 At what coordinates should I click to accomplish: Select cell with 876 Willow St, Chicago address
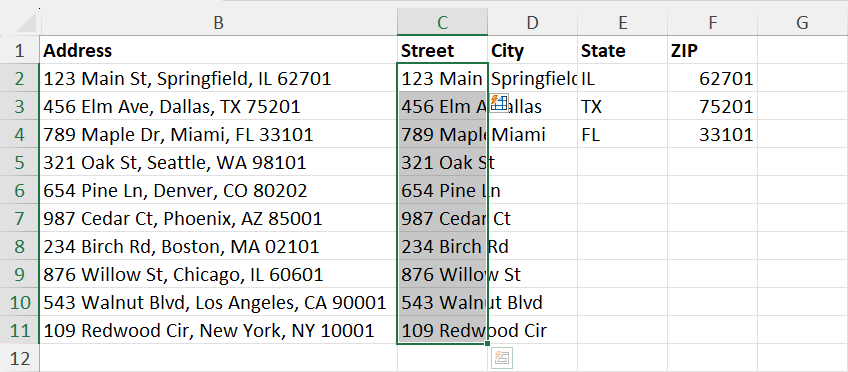click(x=218, y=274)
